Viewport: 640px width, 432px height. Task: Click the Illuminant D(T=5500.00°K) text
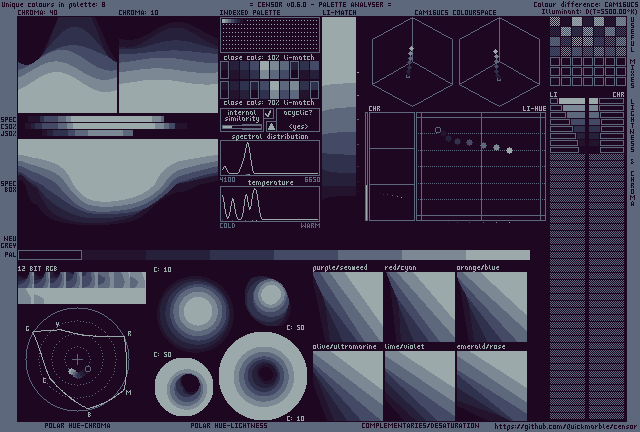pos(589,11)
